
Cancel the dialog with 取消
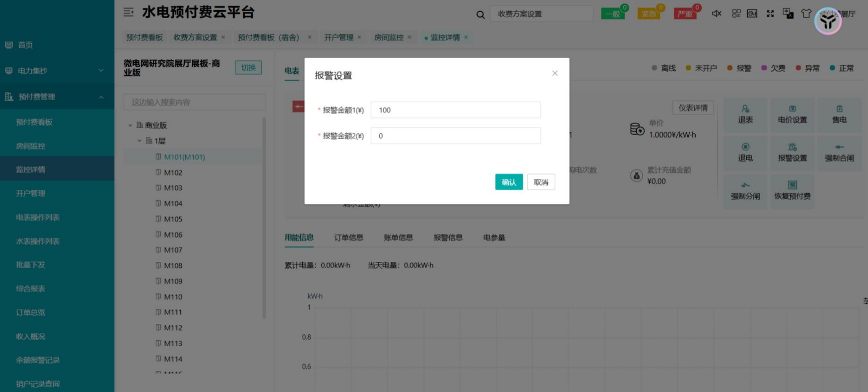tap(541, 182)
